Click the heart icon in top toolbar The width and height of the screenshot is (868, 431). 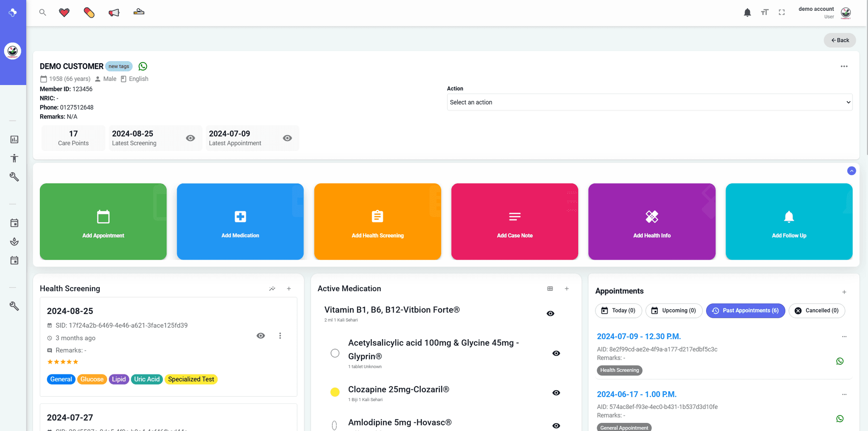tap(64, 13)
